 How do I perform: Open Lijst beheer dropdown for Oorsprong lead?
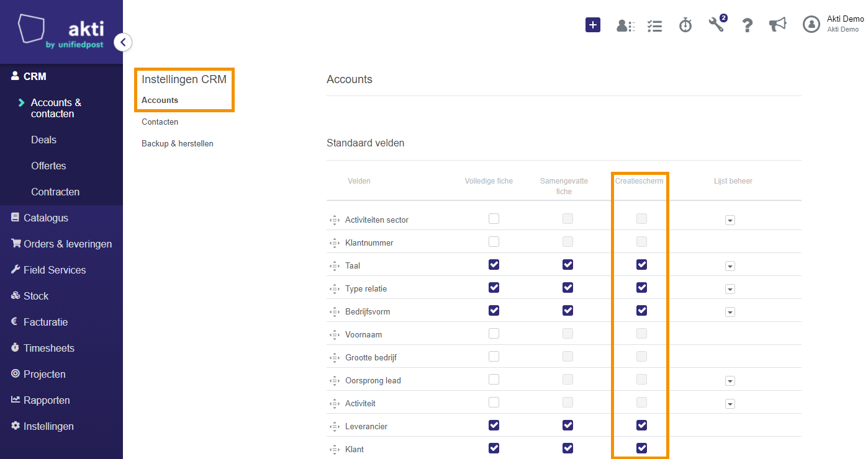tap(730, 381)
